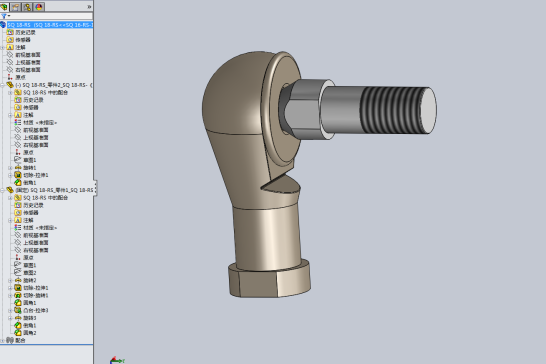Expand 零件1's SQ 18-RS 中的配合 folder
546x364 pixels.
coord(10,198)
